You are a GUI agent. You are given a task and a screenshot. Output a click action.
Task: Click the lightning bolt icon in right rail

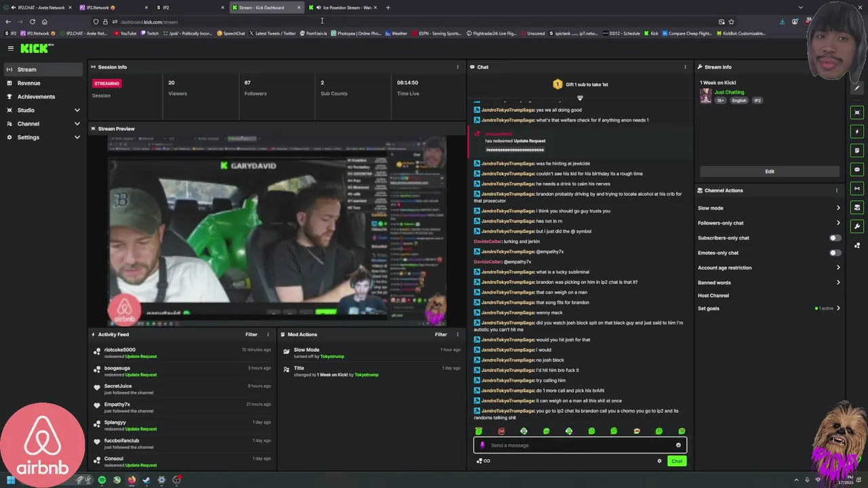click(x=857, y=131)
